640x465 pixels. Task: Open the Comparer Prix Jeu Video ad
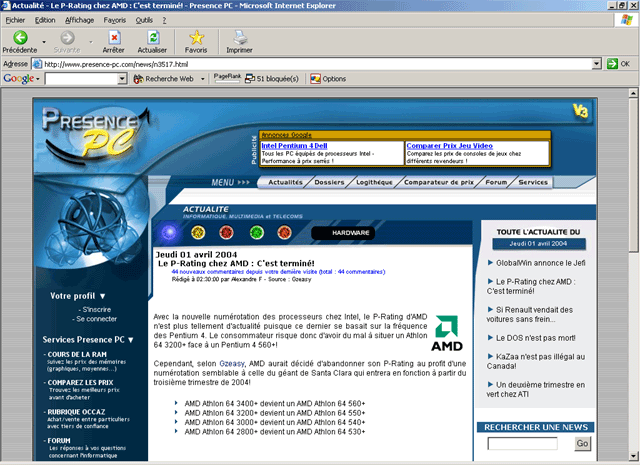tap(449, 146)
